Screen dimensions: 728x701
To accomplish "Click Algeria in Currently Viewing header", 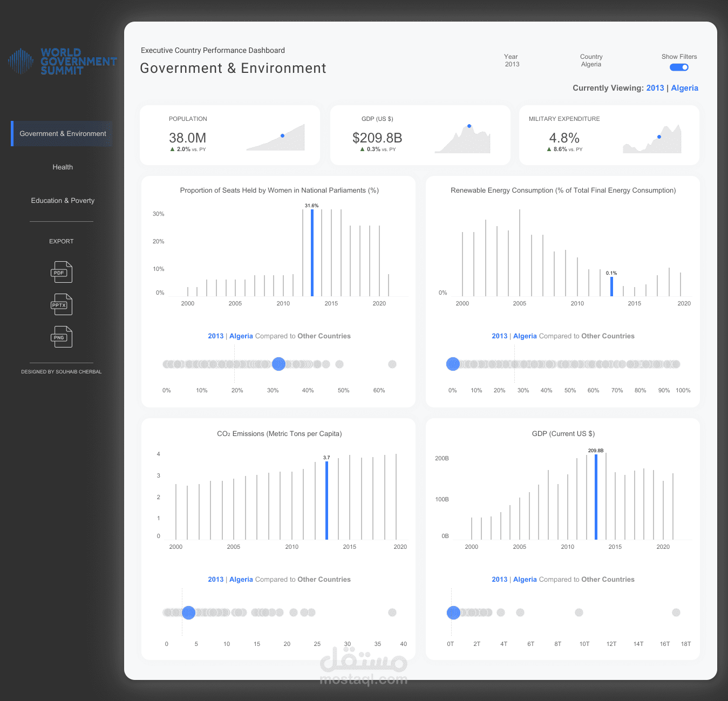I will point(684,88).
